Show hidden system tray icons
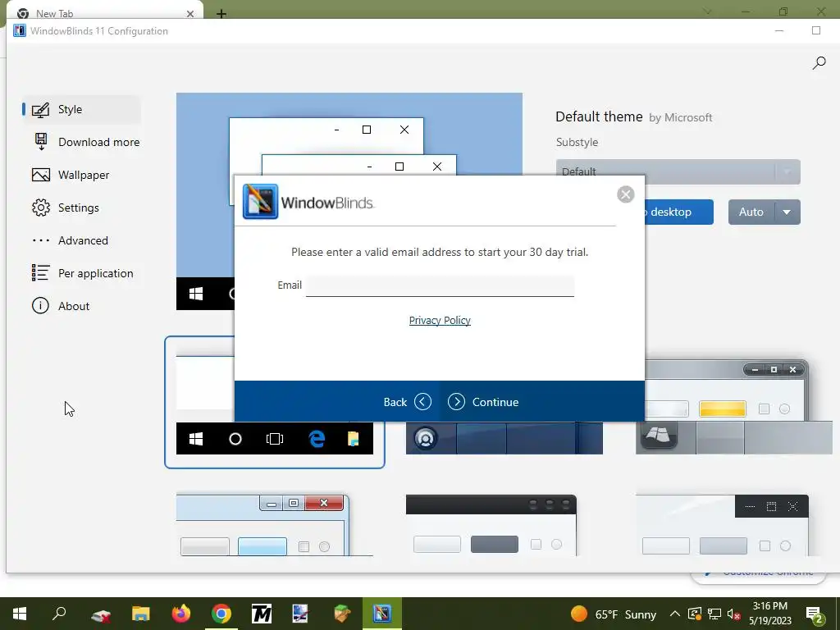The width and height of the screenshot is (840, 630). click(675, 614)
